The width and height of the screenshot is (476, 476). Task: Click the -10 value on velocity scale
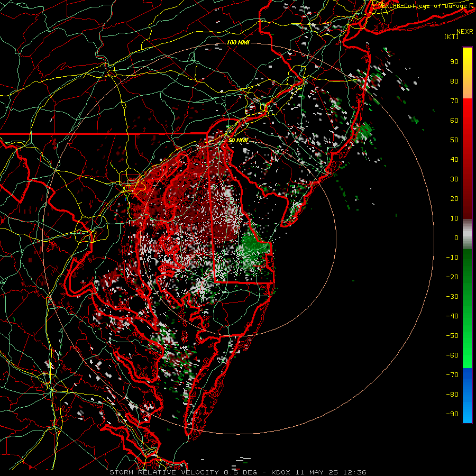pyautogui.click(x=452, y=258)
